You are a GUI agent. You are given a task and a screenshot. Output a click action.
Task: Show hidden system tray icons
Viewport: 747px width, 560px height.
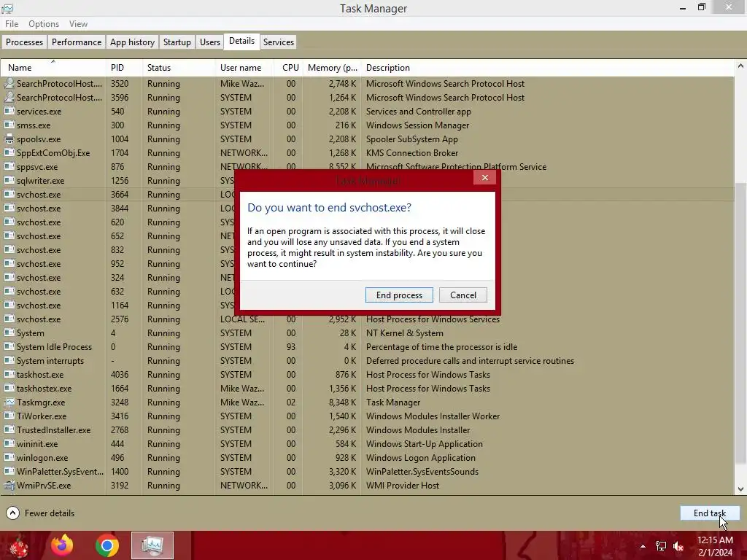643,546
